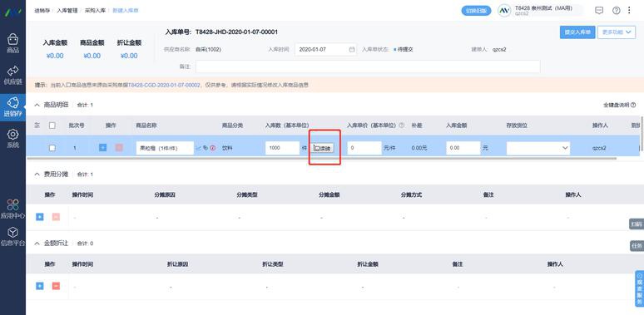Open the help question-mark icon in header

pos(616,11)
